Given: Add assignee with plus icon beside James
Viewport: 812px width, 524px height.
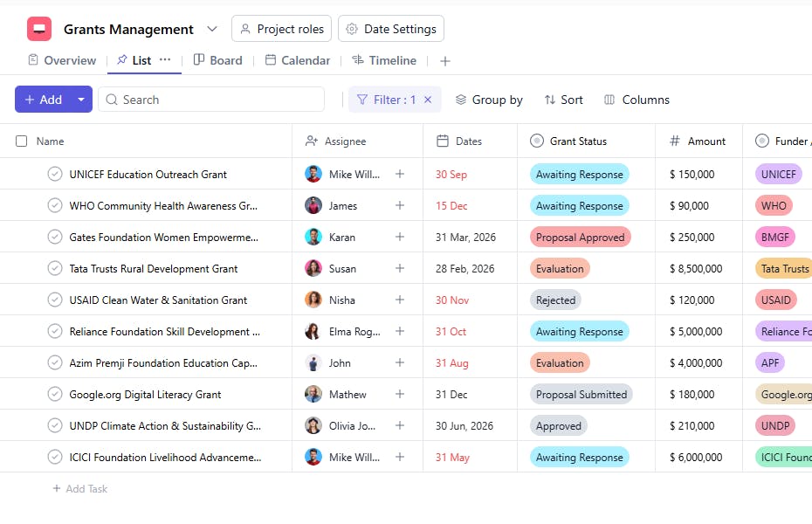Looking at the screenshot, I should coord(400,205).
